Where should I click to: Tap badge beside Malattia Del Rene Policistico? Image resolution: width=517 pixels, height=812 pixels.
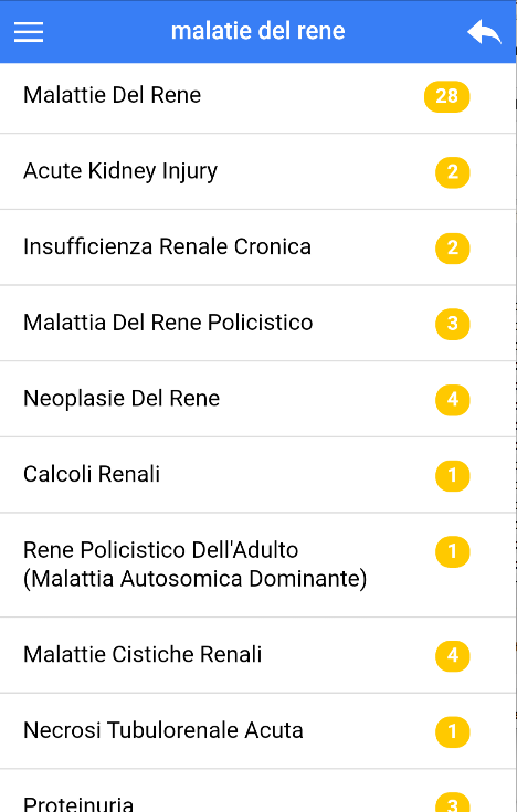[452, 324]
